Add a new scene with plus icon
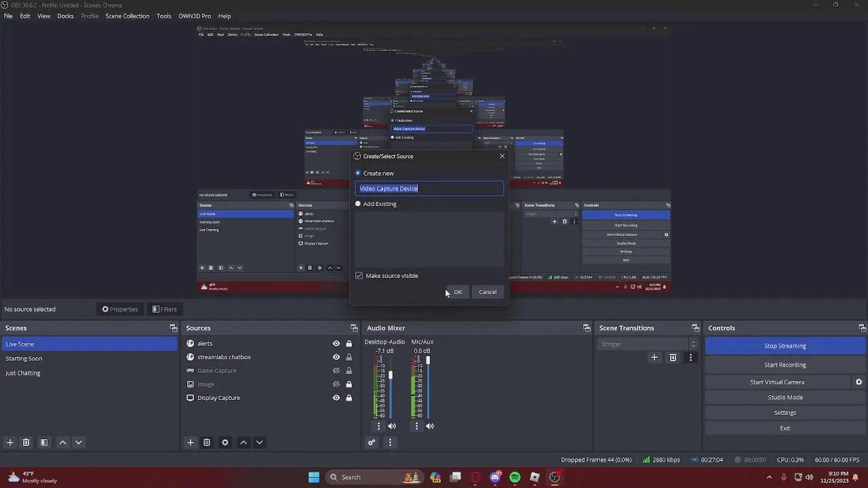The image size is (868, 488). 10,443
